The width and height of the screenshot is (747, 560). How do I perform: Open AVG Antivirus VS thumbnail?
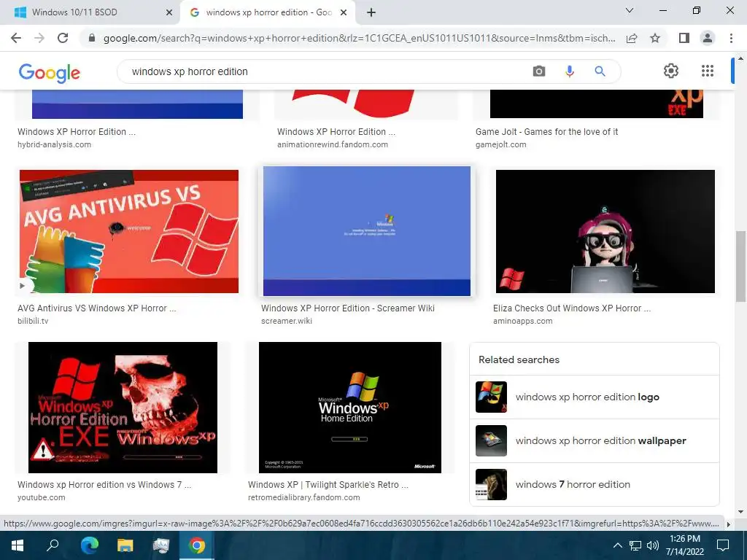pyautogui.click(x=129, y=231)
